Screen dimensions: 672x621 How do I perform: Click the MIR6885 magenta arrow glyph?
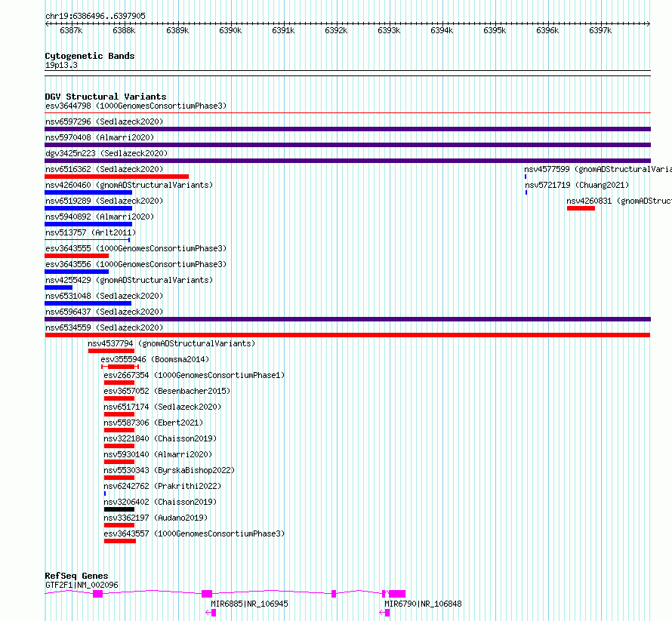[211, 613]
